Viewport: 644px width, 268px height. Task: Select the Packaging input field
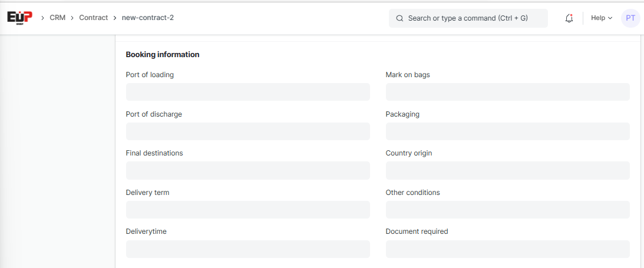[507, 131]
